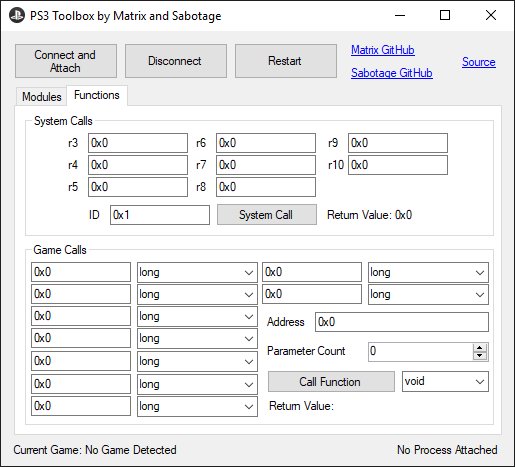The image size is (515, 467).
Task: Click fourth Game Calls left parameter field
Action: pos(81,338)
